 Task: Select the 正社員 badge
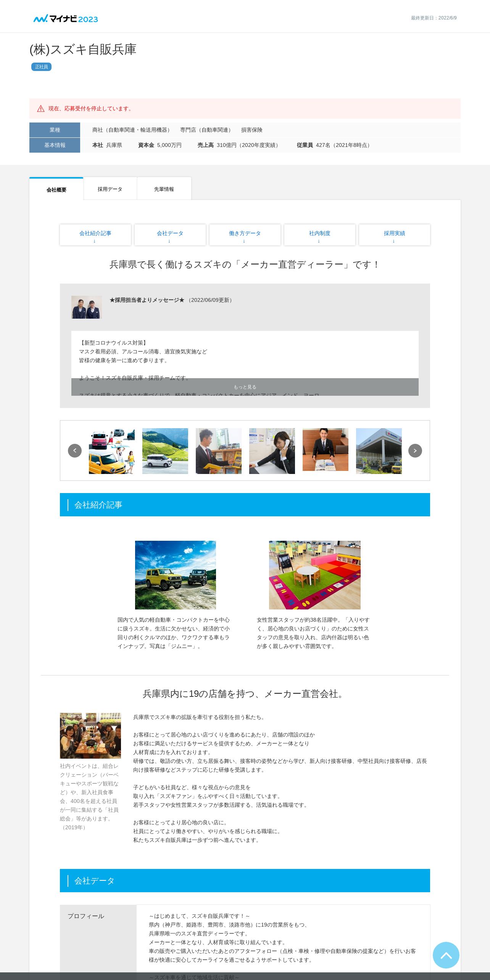pos(41,67)
